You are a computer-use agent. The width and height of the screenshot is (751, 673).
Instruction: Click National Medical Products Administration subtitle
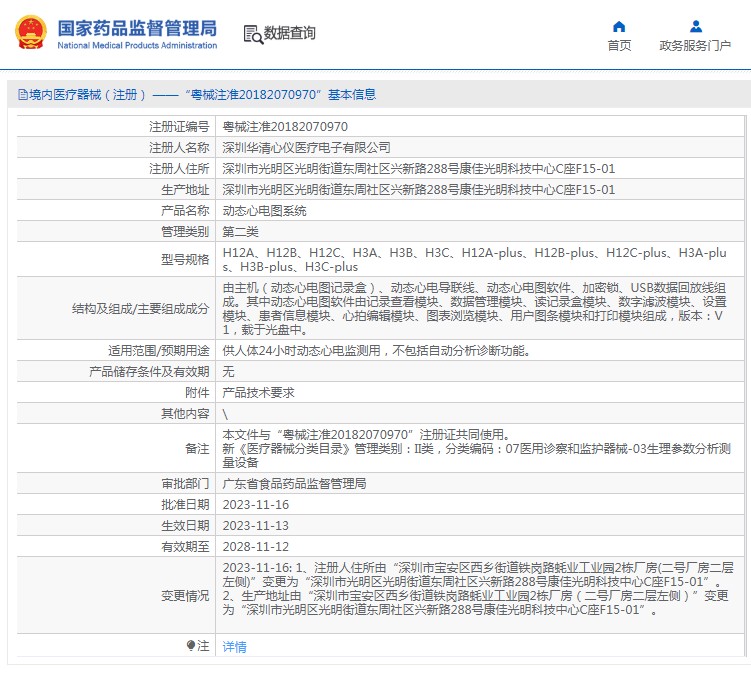(x=137, y=46)
